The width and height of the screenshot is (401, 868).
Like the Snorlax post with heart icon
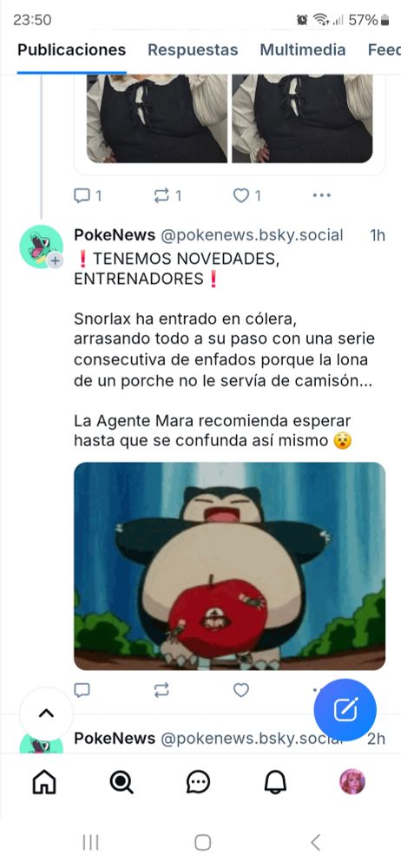(x=241, y=690)
